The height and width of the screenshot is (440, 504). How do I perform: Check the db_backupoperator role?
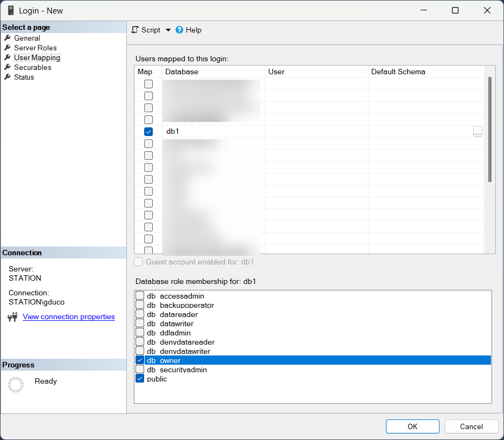140,305
